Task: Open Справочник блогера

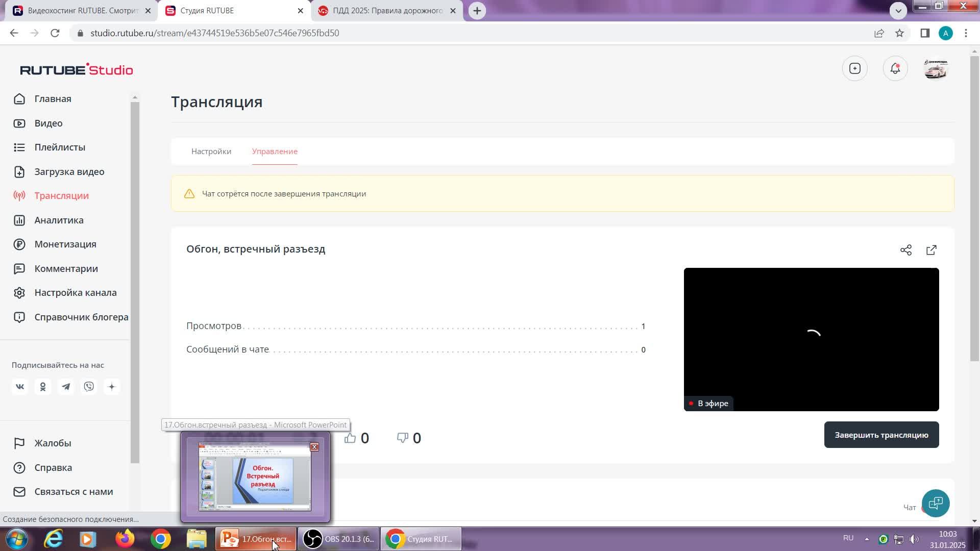Action: click(x=71, y=317)
